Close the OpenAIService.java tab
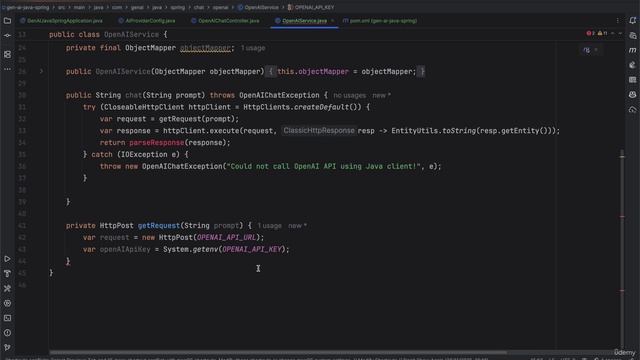The image size is (640, 360). coord(333,20)
